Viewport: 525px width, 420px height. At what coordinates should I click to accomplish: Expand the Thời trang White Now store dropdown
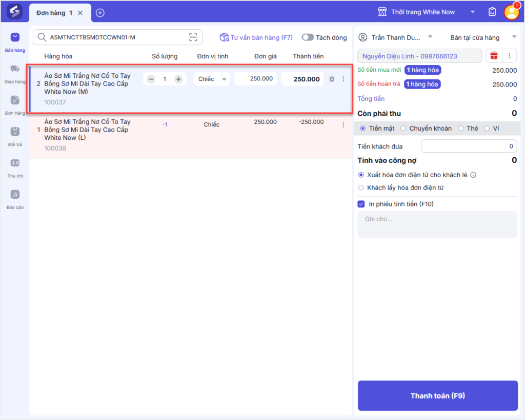pos(472,12)
